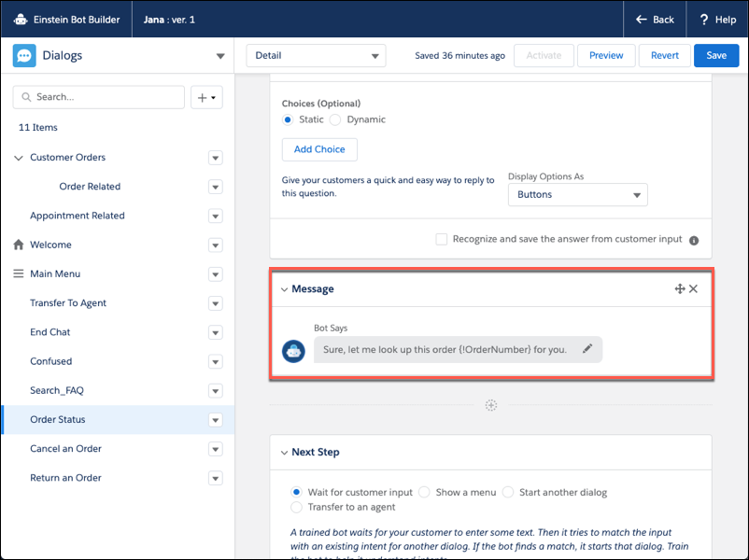Click the Dialogs chat bubble icon
Image resolution: width=749 pixels, height=560 pixels.
pos(25,56)
